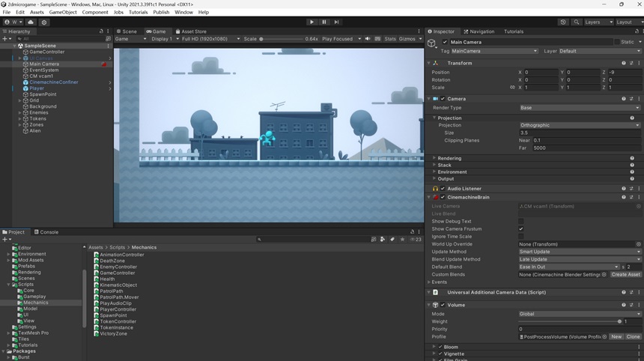This screenshot has width=644, height=361.
Task: Open Camera component preset icon
Action: [631, 99]
